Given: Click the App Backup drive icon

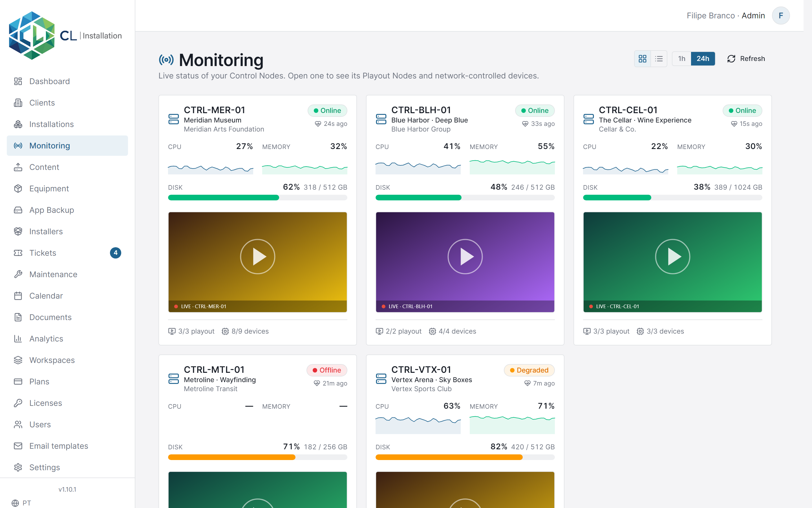Looking at the screenshot, I should (18, 210).
